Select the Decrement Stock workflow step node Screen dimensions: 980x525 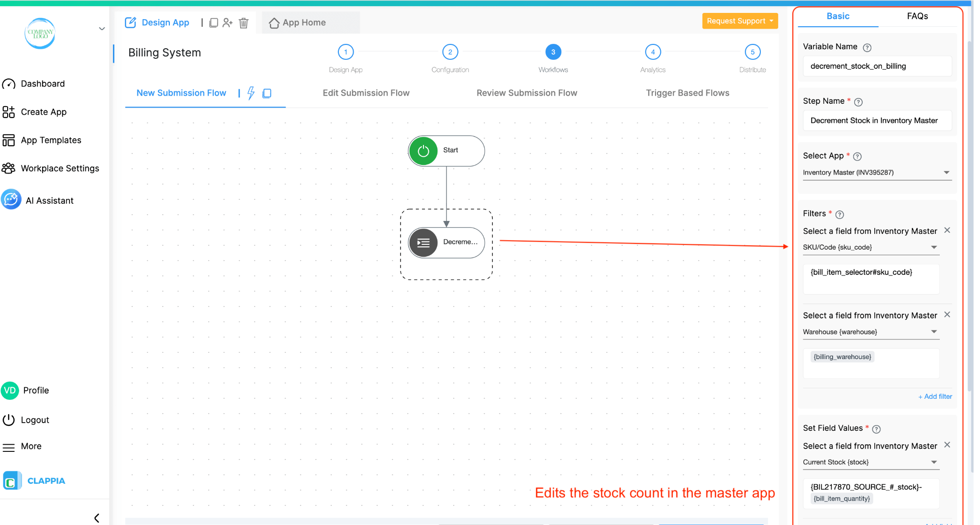445,242
